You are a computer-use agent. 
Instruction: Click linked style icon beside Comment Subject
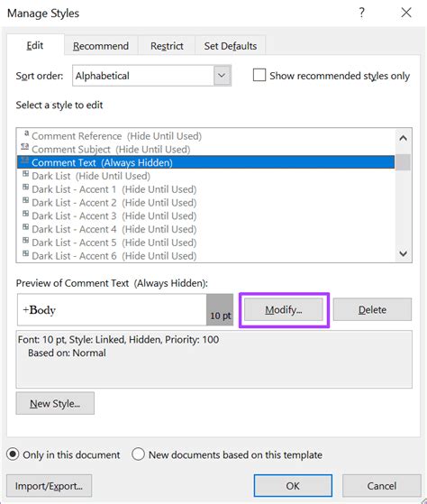tap(24, 147)
